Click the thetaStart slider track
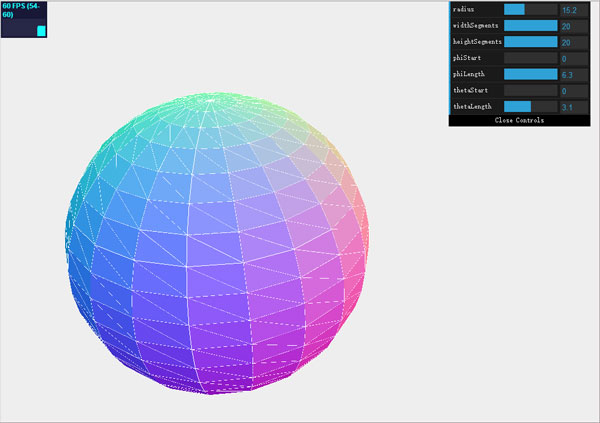 (x=530, y=90)
